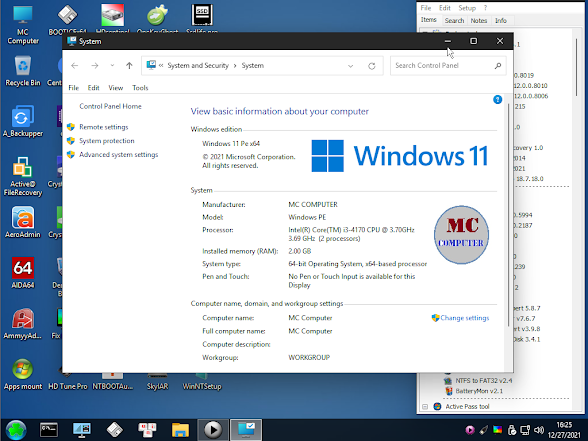
Task: Open the Setup menu in background window
Action: click(x=467, y=8)
